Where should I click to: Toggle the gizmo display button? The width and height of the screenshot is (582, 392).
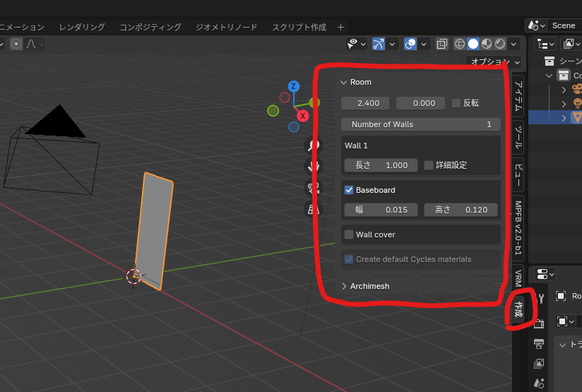[x=380, y=44]
